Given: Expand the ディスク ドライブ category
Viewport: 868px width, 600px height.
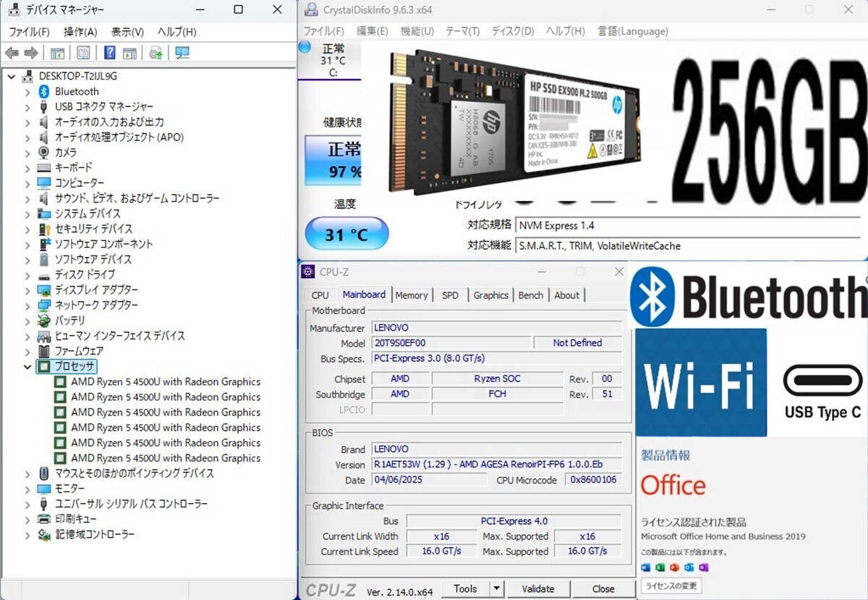Looking at the screenshot, I should tap(27, 275).
